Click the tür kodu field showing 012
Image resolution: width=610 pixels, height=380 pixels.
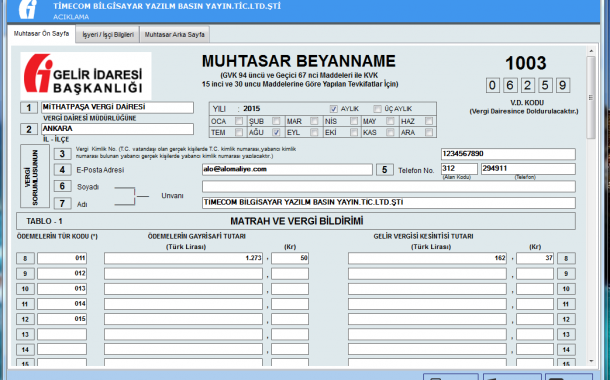[62, 274]
